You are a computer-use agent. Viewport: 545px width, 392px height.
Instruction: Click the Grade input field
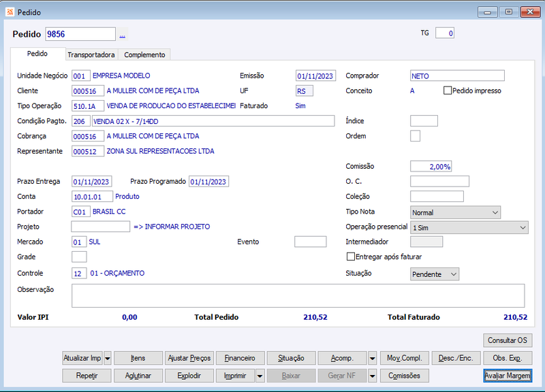[79, 257]
